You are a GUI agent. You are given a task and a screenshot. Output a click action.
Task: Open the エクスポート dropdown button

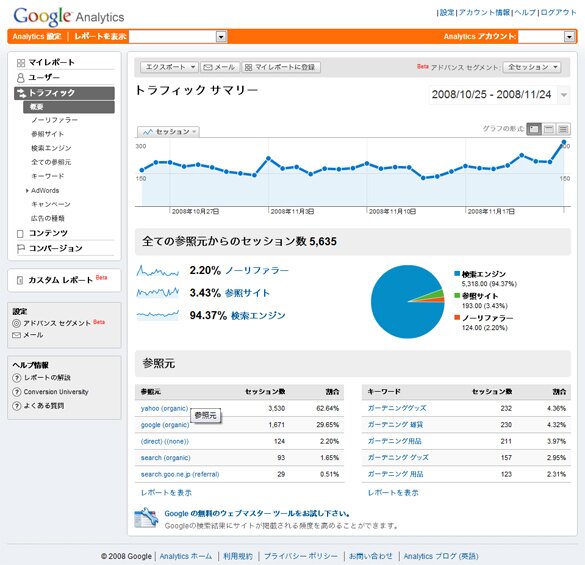tap(169, 67)
